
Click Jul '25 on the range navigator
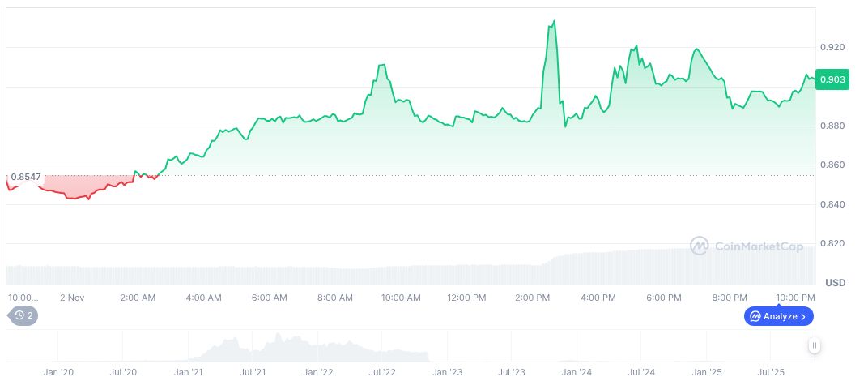pyautogui.click(x=770, y=372)
